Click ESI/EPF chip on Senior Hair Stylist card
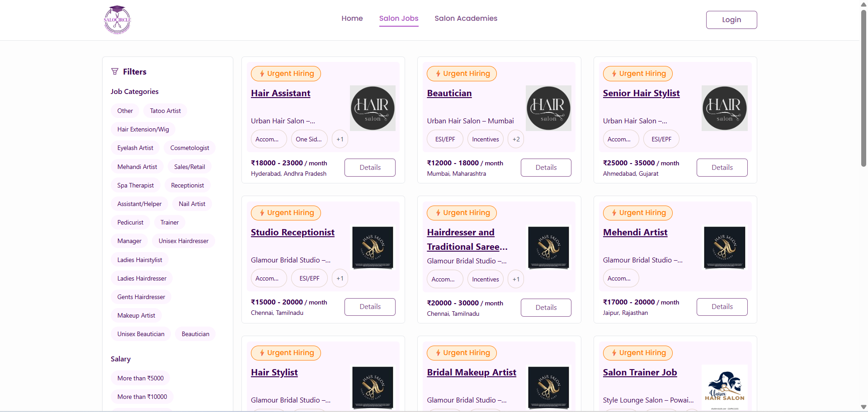 [x=661, y=139]
